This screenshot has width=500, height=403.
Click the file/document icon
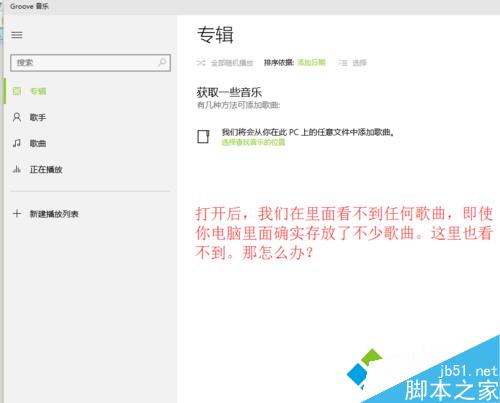coord(203,137)
